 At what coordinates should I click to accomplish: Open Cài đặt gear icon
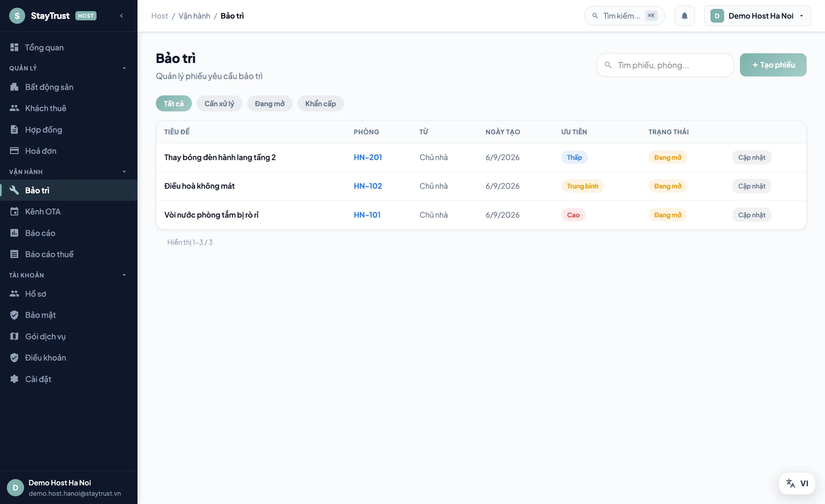(14, 379)
